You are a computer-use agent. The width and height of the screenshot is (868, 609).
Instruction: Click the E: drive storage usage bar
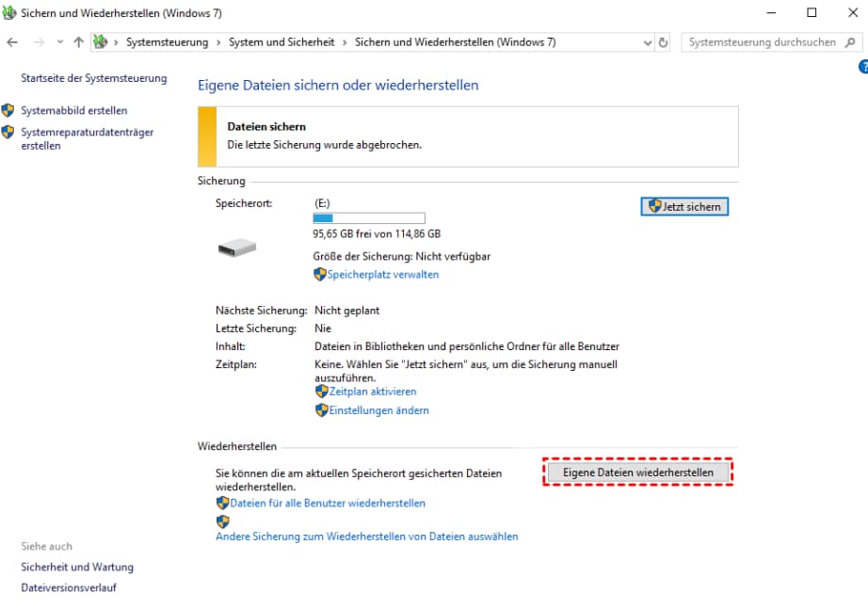(x=368, y=218)
